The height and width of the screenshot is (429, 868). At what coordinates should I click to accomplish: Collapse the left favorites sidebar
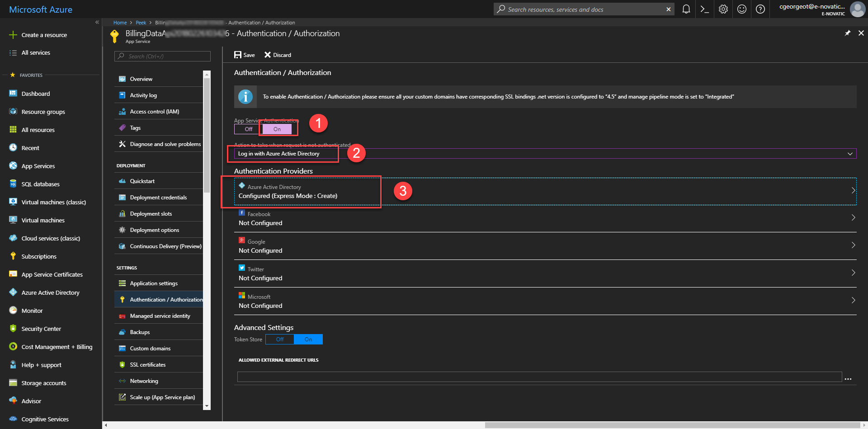[x=97, y=22]
